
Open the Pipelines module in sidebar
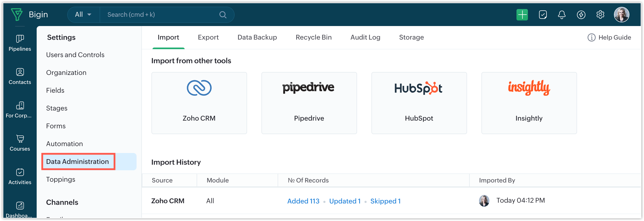click(20, 43)
